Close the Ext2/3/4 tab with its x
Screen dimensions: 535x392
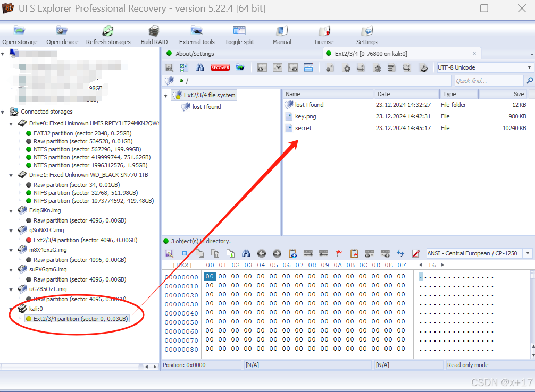click(x=474, y=53)
